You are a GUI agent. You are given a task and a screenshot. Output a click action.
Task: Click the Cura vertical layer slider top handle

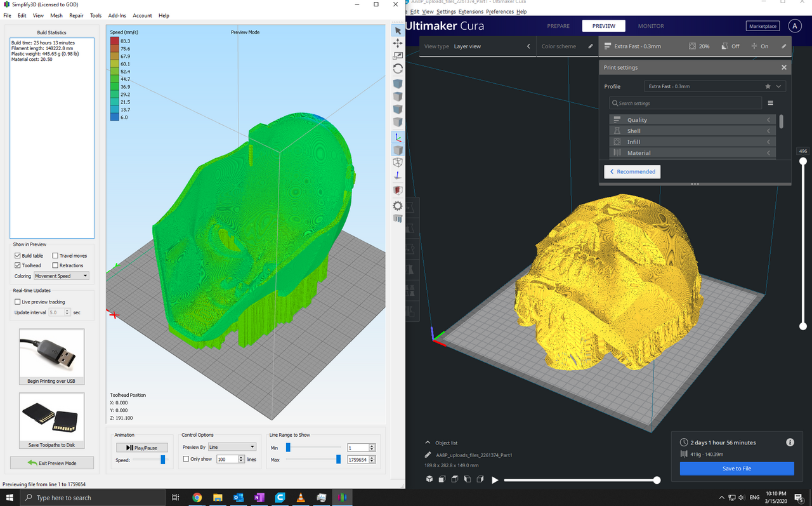coord(803,161)
